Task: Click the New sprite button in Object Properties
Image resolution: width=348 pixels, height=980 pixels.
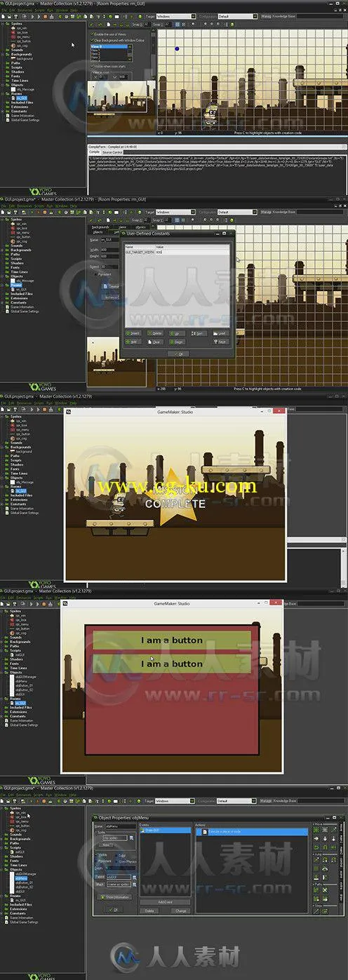Action: [x=107, y=845]
